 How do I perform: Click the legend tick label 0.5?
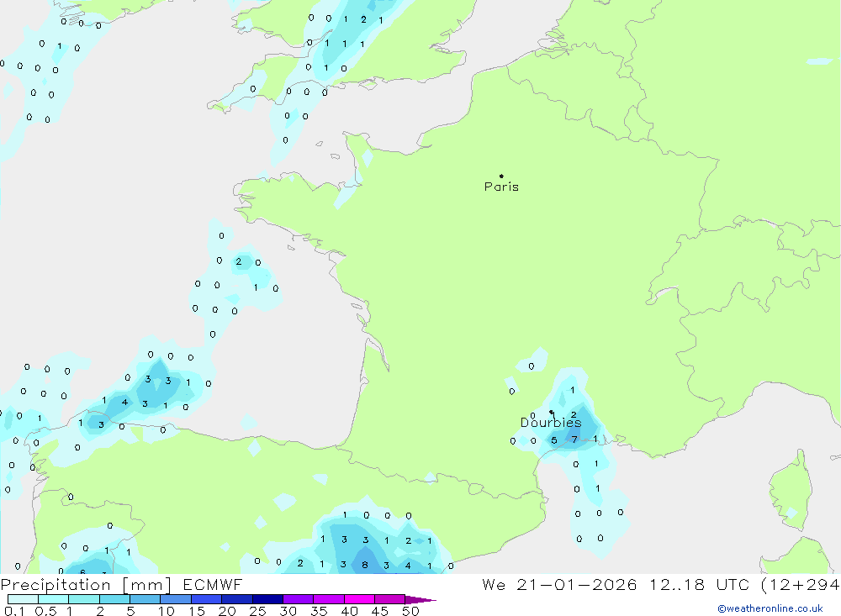pyautogui.click(x=45, y=611)
